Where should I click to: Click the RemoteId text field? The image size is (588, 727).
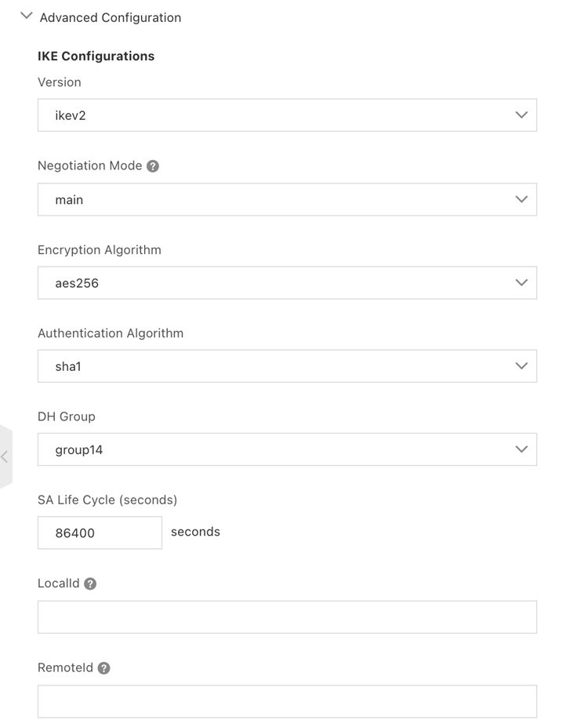(x=287, y=701)
